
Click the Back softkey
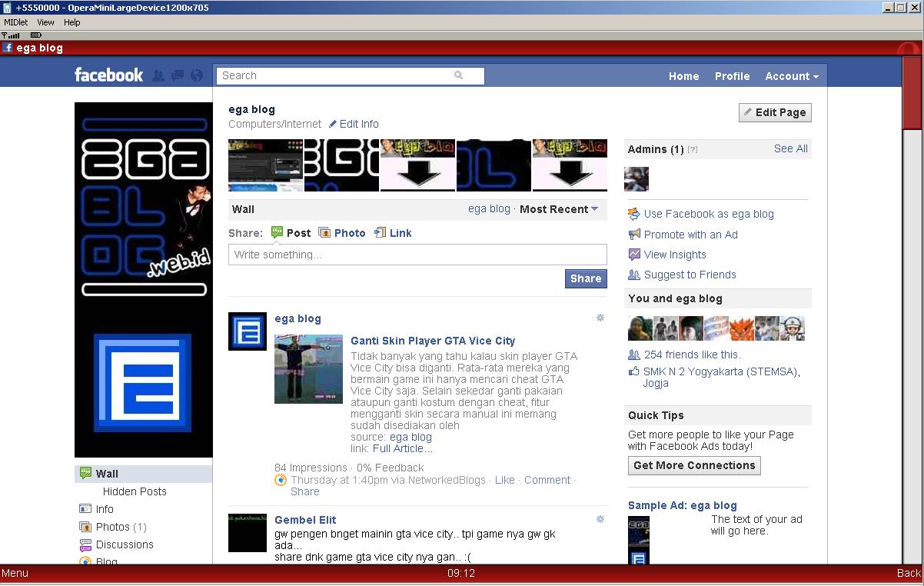pyautogui.click(x=909, y=573)
